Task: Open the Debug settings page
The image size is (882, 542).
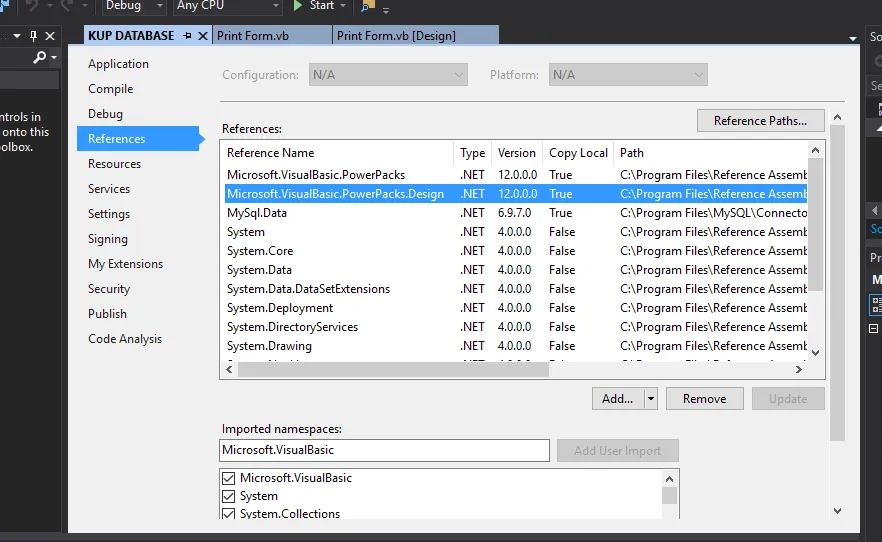Action: tap(105, 114)
